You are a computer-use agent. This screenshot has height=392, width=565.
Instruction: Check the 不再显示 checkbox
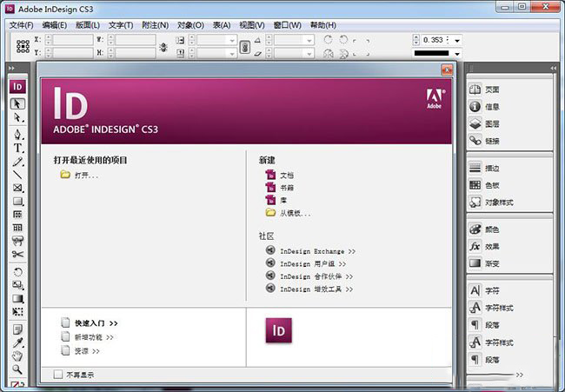pyautogui.click(x=58, y=375)
